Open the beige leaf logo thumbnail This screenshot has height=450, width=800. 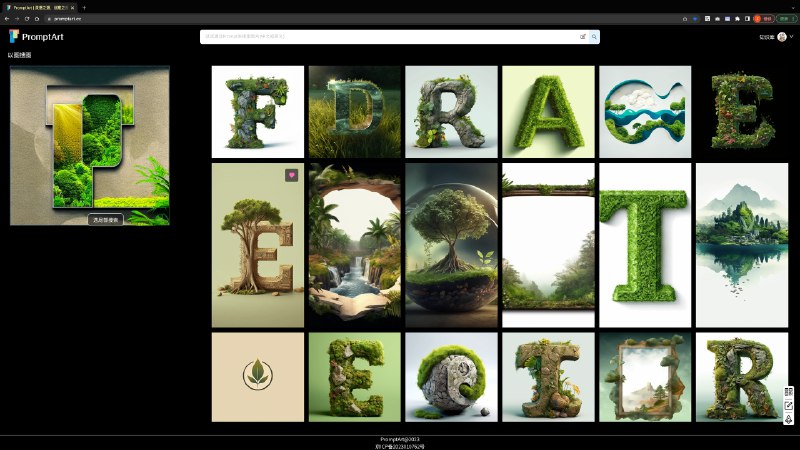tap(258, 377)
